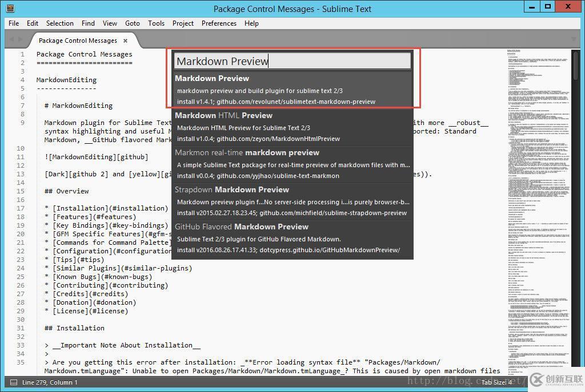Click the '[Contributing](#contributing)' entry
The height and width of the screenshot is (392, 585).
(x=110, y=285)
